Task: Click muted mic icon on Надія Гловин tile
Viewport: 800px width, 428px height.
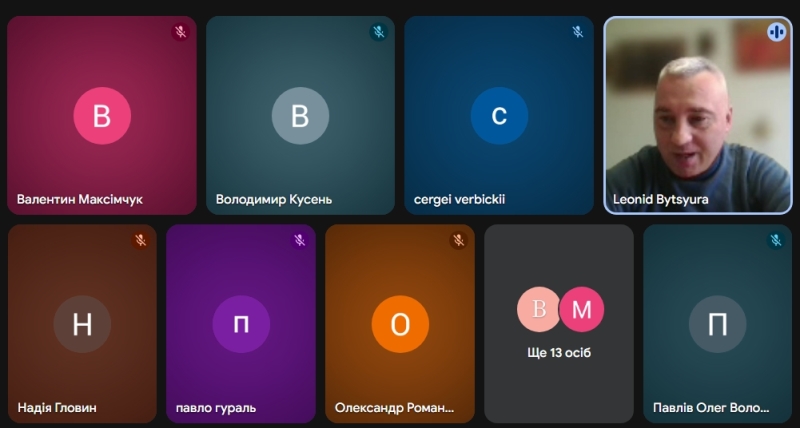Action: tap(141, 240)
